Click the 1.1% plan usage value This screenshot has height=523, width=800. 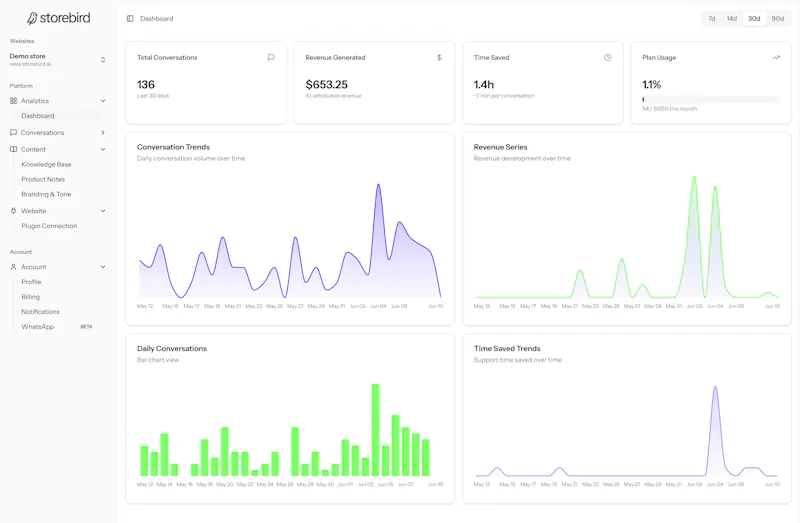tap(652, 85)
